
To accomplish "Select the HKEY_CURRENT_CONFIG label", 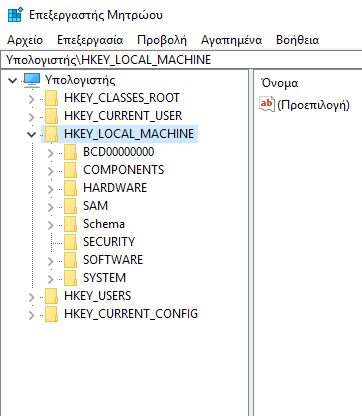I will pyautogui.click(x=131, y=314).
